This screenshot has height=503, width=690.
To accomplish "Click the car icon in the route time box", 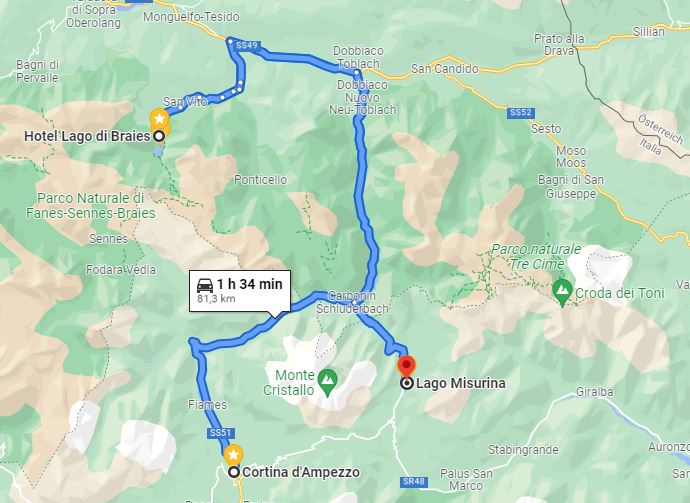I will pyautogui.click(x=205, y=286).
